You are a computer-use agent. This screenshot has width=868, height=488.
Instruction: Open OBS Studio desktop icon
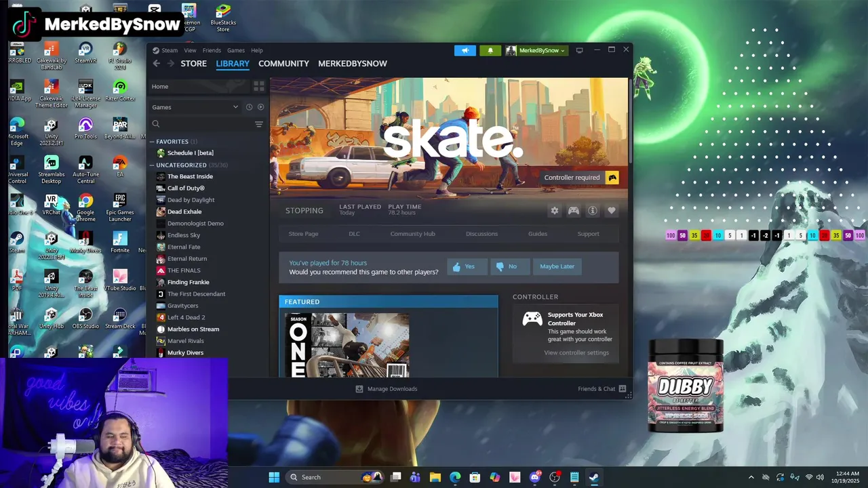[x=85, y=318]
